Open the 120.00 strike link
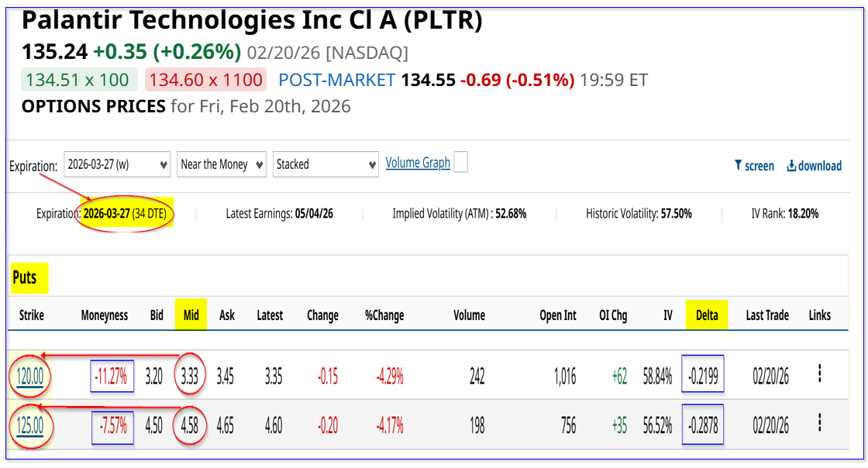This screenshot has height=468, width=868. click(x=31, y=377)
